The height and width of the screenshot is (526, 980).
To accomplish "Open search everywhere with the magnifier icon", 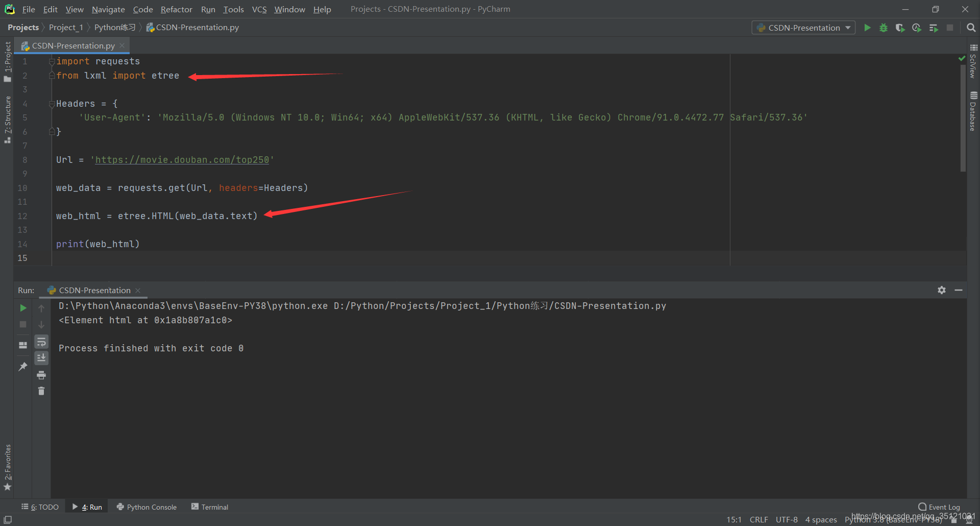I will coord(971,28).
